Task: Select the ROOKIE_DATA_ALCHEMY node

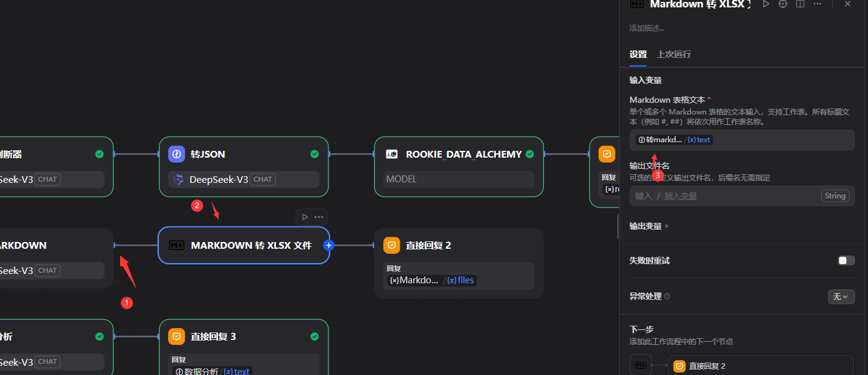Action: point(458,155)
